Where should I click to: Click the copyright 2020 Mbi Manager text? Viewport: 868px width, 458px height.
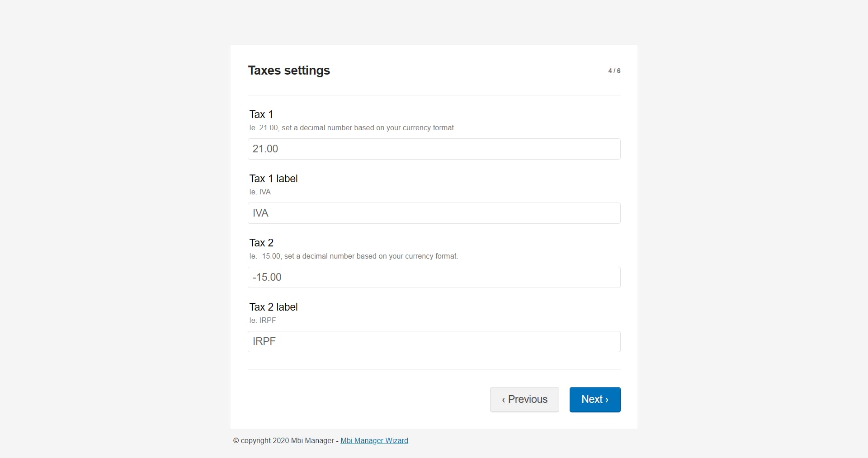click(x=283, y=440)
